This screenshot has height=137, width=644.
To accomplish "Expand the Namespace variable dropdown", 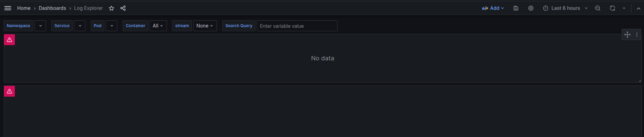I will 40,26.
